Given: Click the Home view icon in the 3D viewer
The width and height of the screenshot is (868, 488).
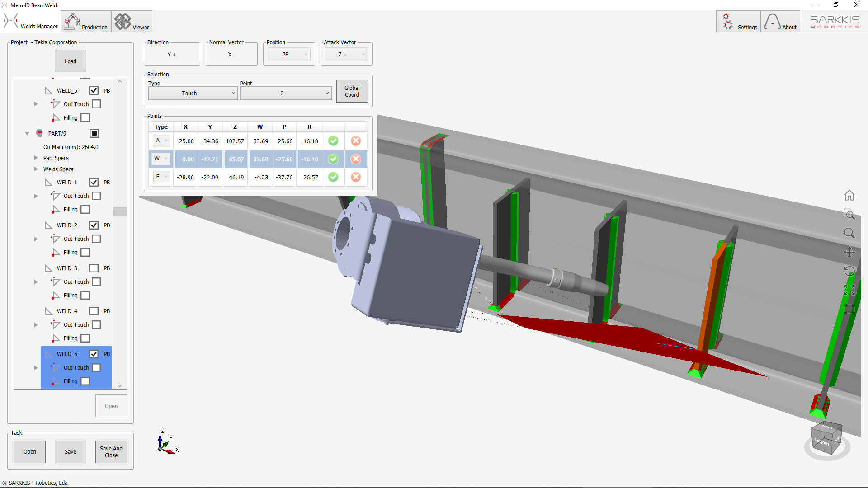Looking at the screenshot, I should (x=849, y=195).
